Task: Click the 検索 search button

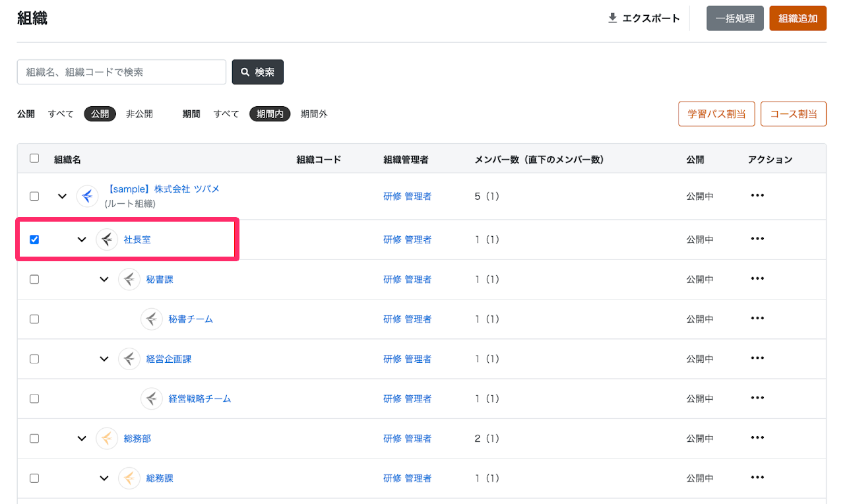Action: [x=258, y=72]
